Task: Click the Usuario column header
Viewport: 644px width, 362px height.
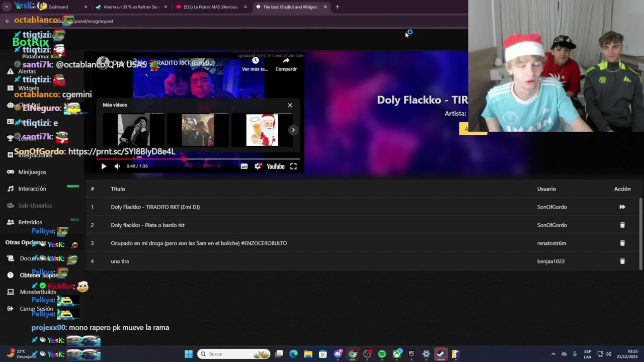Action: click(x=546, y=189)
